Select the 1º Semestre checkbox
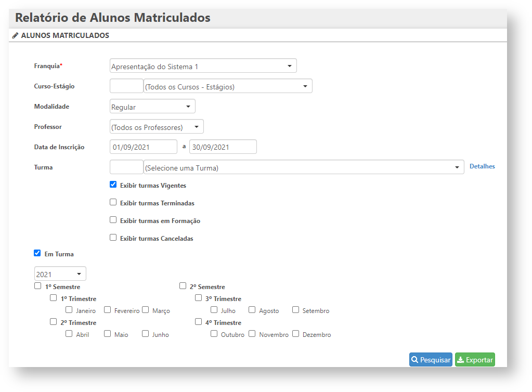This screenshot has height=392, width=532. point(38,286)
